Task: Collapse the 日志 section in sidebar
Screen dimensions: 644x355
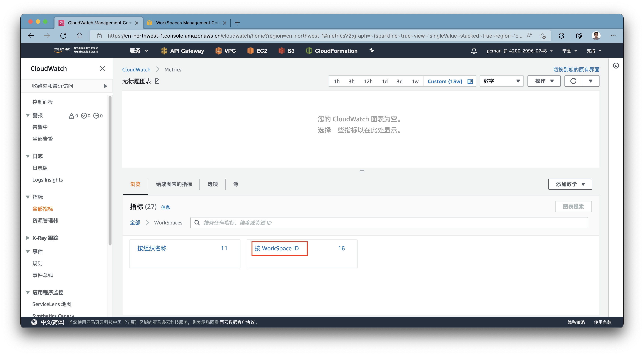Action: click(28, 156)
